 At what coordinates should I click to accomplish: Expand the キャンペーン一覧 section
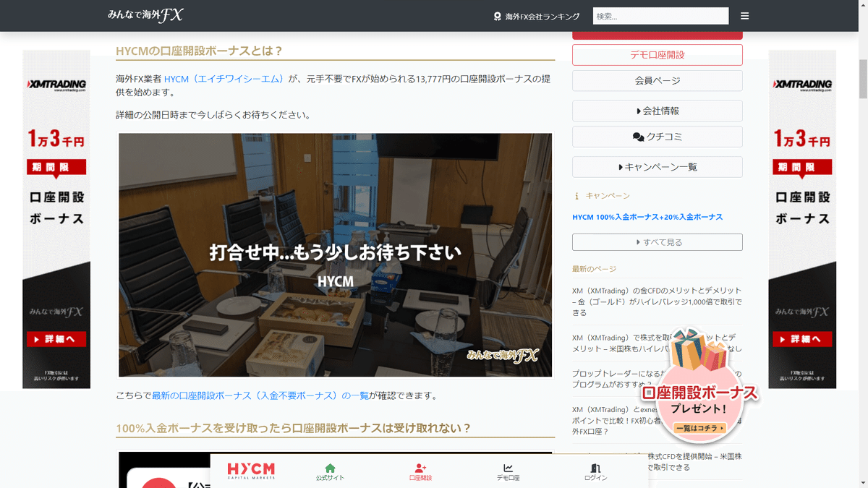click(x=657, y=166)
